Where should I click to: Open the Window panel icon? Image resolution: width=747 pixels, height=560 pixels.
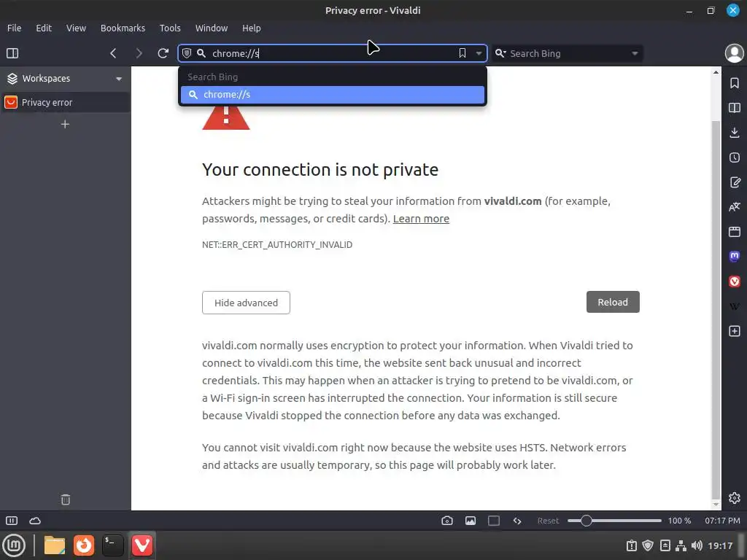pyautogui.click(x=734, y=232)
